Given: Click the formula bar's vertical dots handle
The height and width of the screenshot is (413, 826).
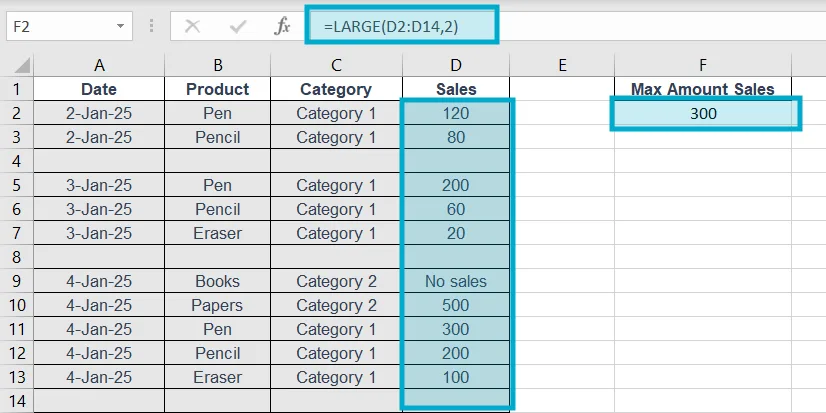Looking at the screenshot, I should (x=151, y=27).
